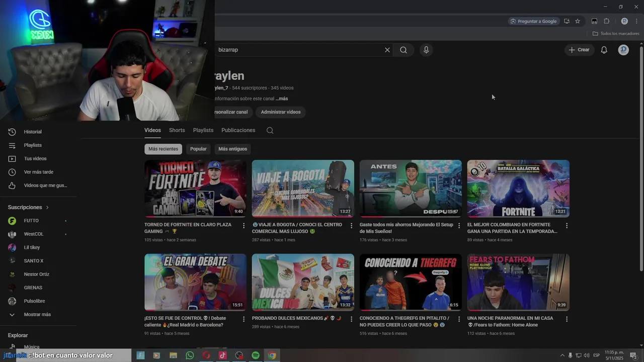644x362 pixels.
Task: Select the Más antiguos filter chip
Action: 232,149
